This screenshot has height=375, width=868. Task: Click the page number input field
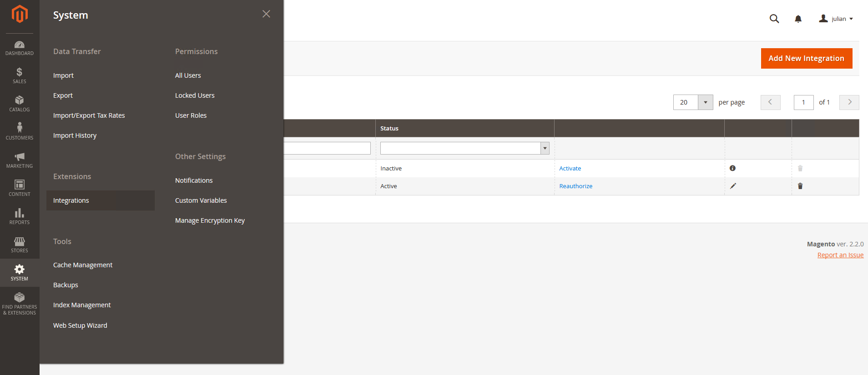(x=803, y=102)
